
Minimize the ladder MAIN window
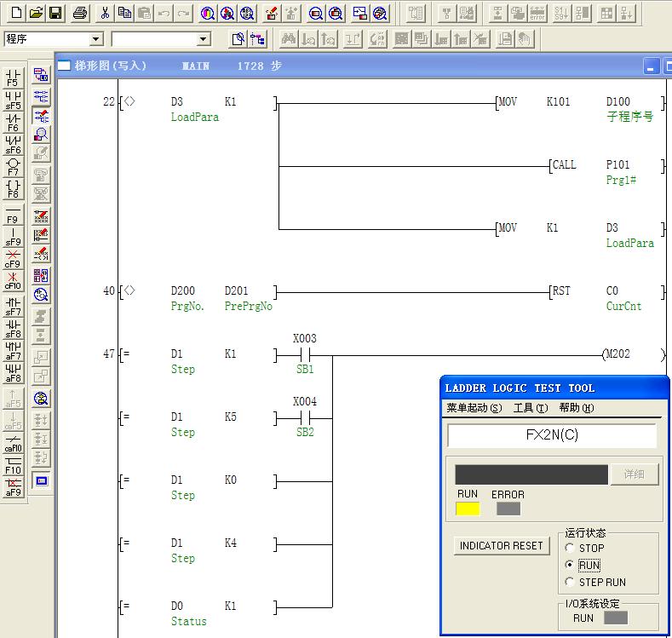[651, 66]
